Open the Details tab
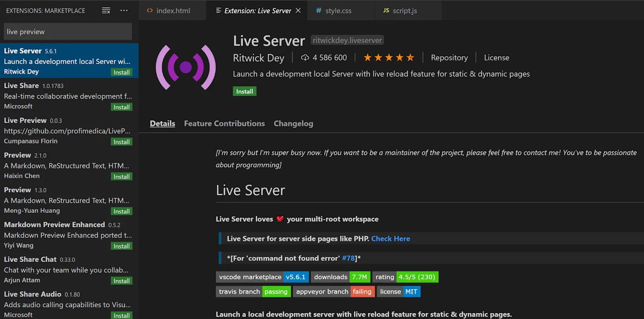 (163, 124)
